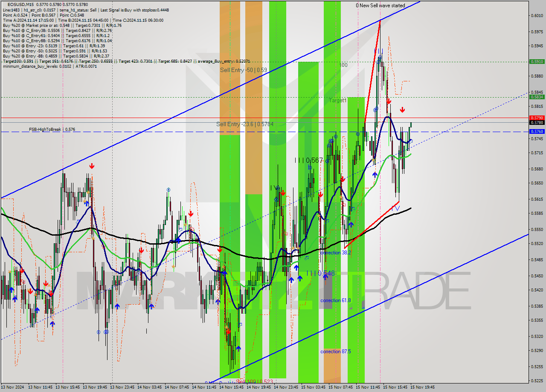546x392 pixels.
Task: Click the 'FSB-HighToBreak | 0.576' level label
Action: (52, 129)
